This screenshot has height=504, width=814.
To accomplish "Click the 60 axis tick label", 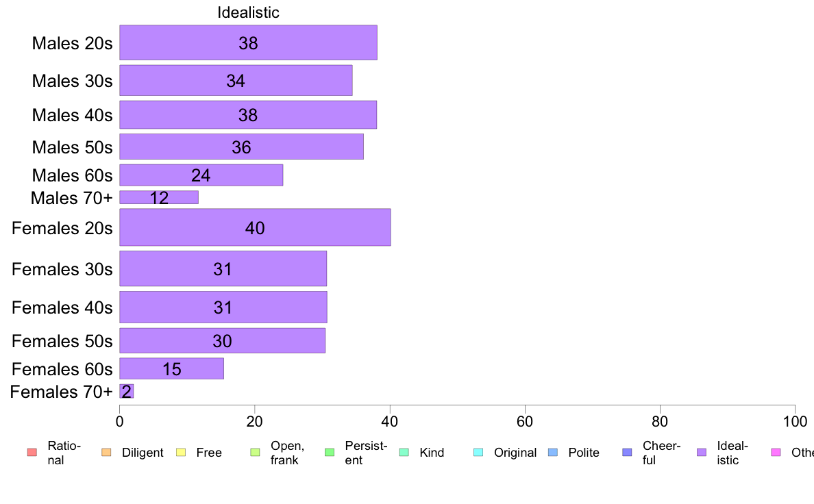I will [525, 421].
